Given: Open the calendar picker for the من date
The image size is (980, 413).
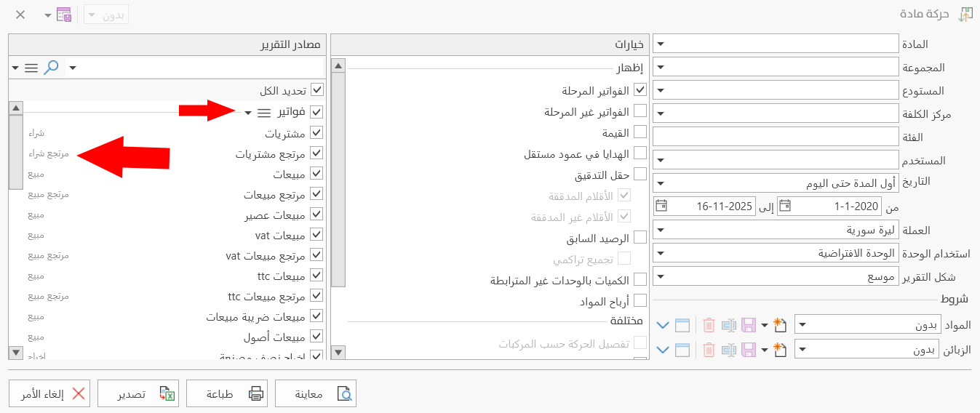Looking at the screenshot, I should click(784, 206).
